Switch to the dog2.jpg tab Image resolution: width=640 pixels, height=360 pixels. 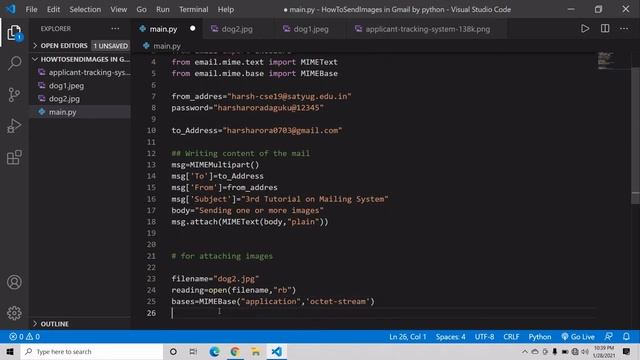click(237, 29)
